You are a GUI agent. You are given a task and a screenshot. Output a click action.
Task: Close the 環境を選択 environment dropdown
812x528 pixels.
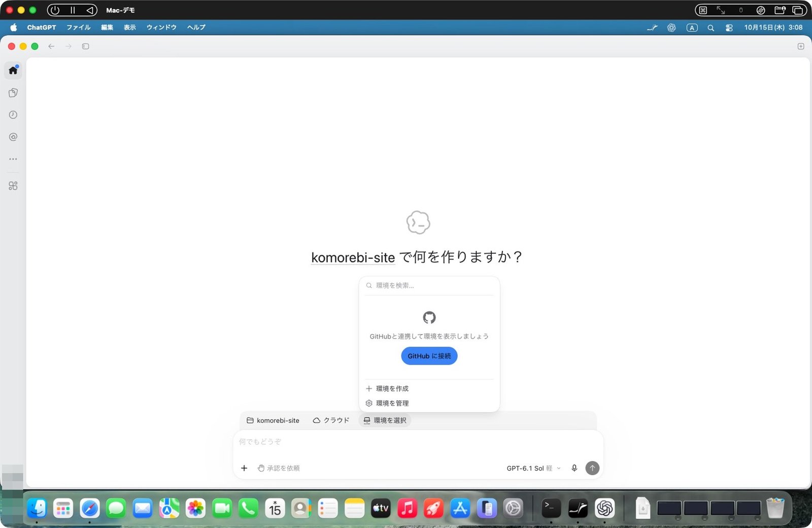click(385, 420)
